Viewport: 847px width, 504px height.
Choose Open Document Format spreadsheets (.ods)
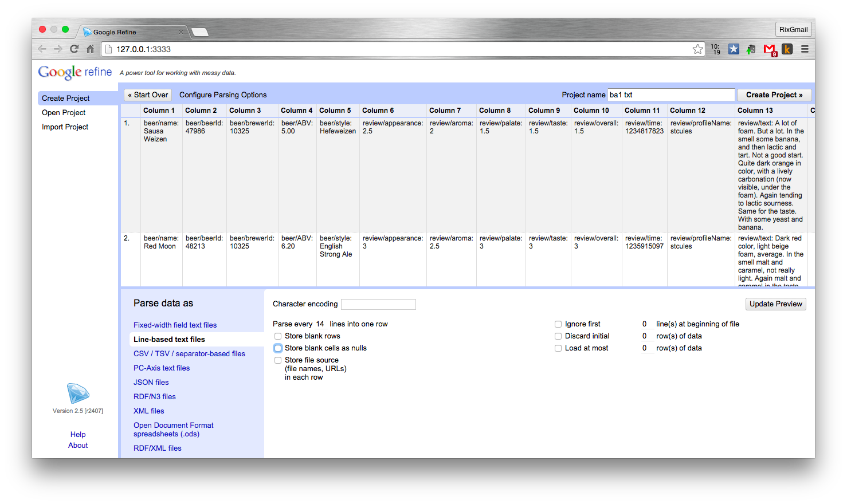pos(173,430)
